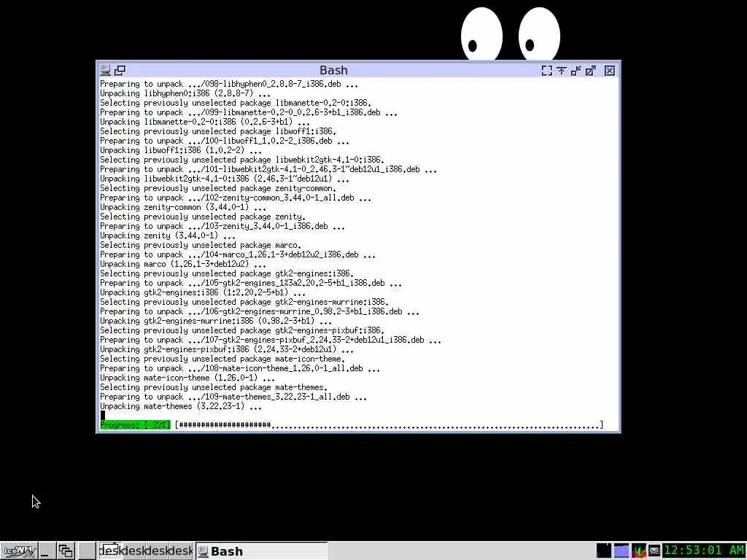
Task: Click line 'Unpacking libwoff1:i386 (1.0.2-2)'
Action: point(181,150)
